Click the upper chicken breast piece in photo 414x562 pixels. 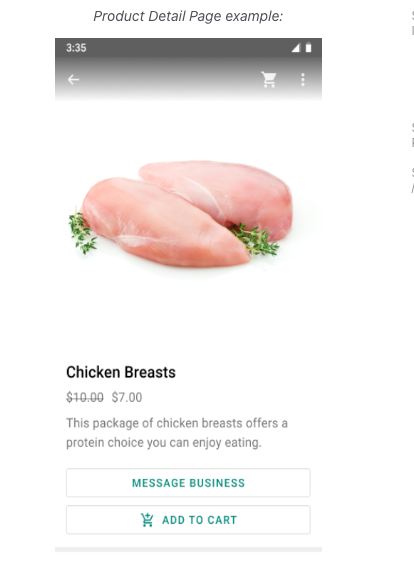[x=219, y=192]
